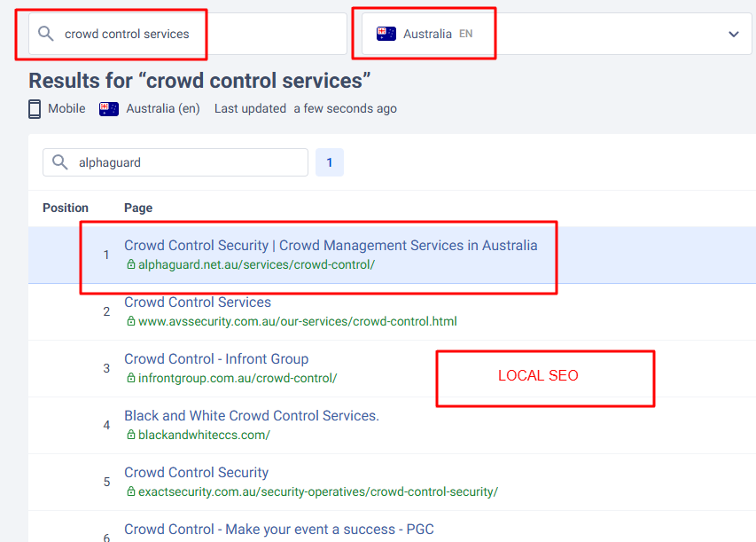
Task: Click the magnifier icon in keyword search box
Action: point(46,34)
